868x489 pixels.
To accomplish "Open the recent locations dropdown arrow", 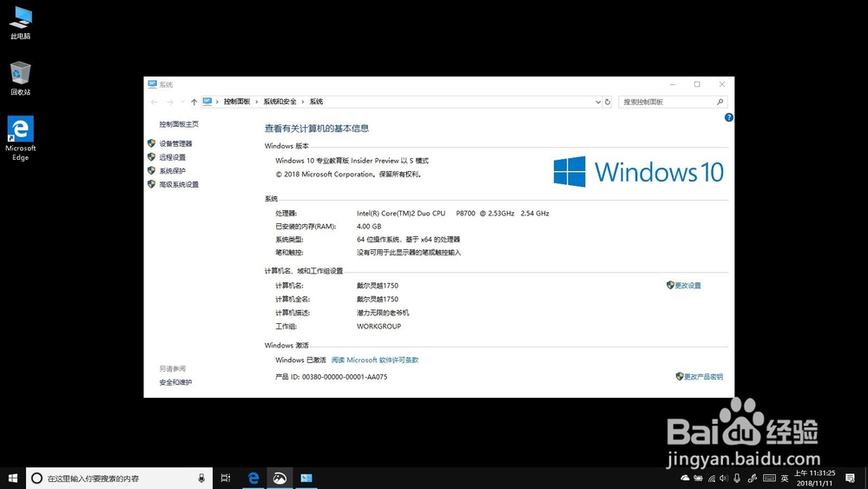I will (182, 102).
